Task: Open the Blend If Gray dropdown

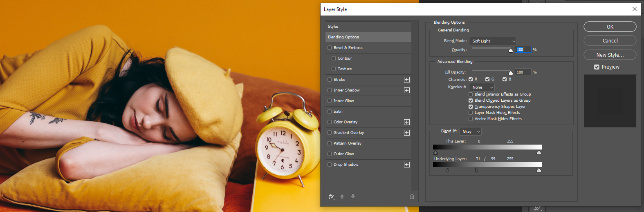Action: [470, 132]
